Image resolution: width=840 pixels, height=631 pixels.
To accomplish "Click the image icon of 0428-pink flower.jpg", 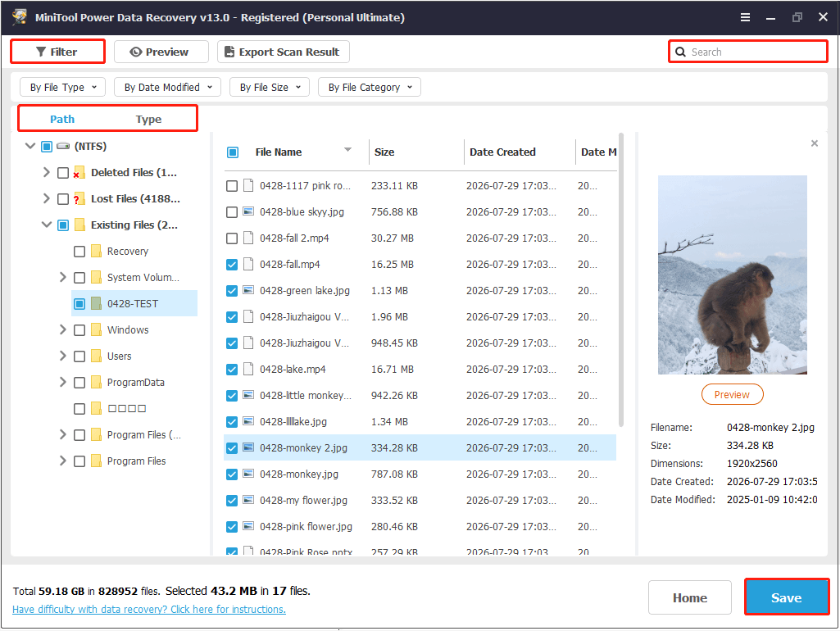I will point(248,527).
